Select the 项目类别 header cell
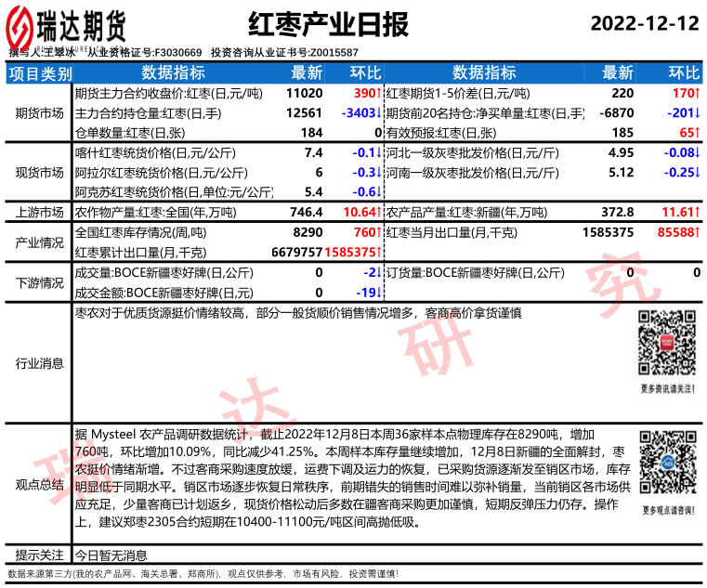 (38, 73)
